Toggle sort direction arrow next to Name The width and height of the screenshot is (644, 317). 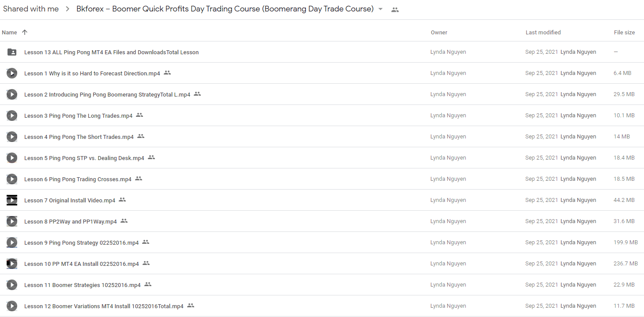(x=25, y=32)
